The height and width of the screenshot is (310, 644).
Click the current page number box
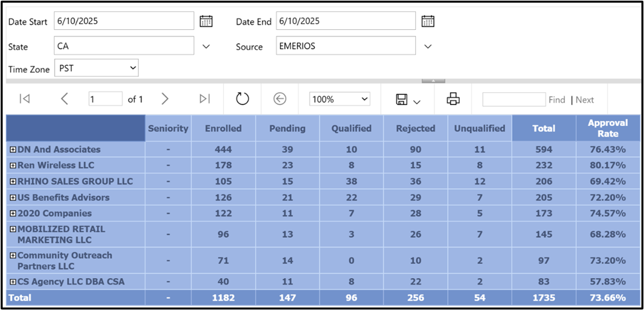click(x=106, y=99)
